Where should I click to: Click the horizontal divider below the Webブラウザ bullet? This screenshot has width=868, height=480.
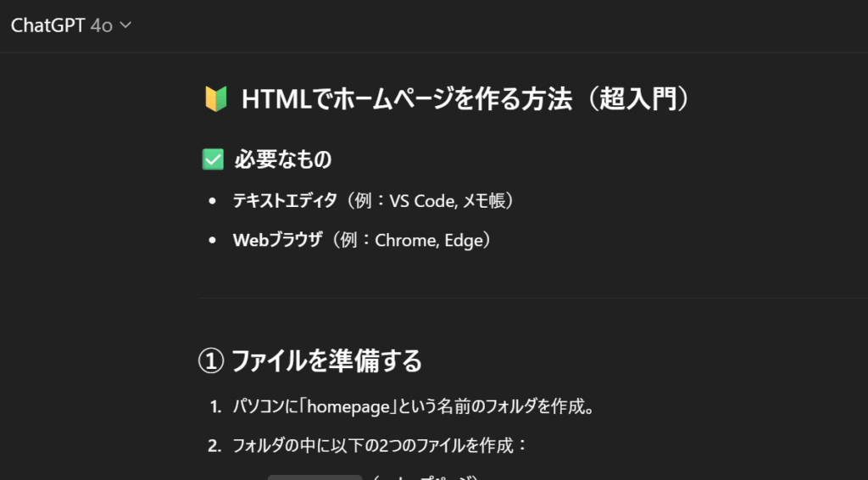532,298
